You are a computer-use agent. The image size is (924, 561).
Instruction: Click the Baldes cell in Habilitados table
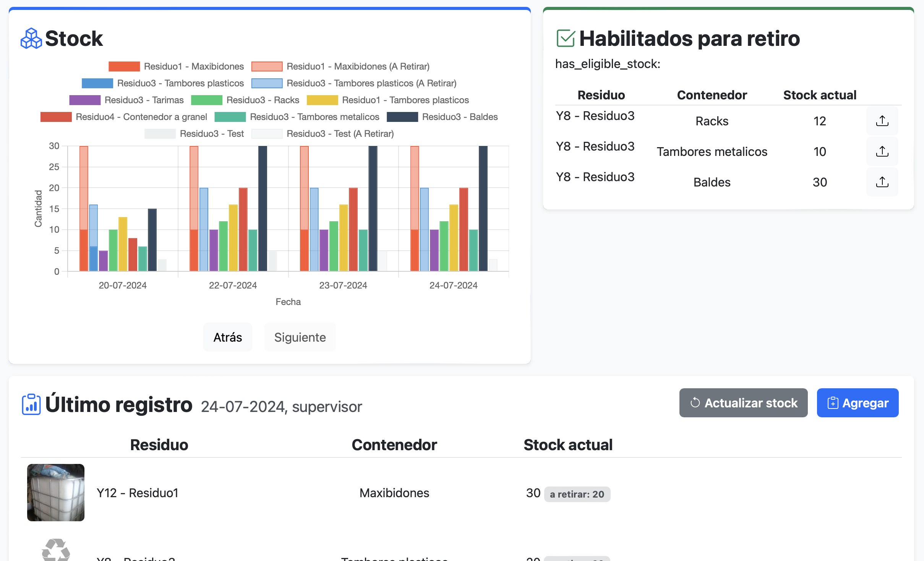(712, 182)
